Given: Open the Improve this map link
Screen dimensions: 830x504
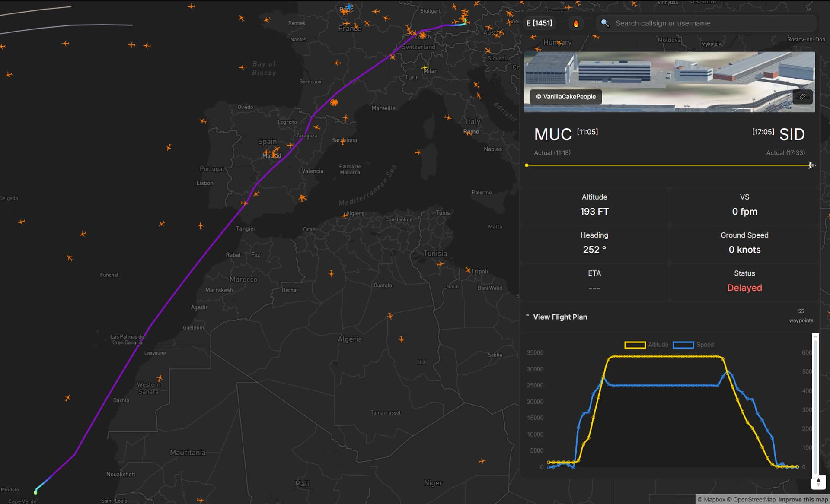Looking at the screenshot, I should 803,500.
